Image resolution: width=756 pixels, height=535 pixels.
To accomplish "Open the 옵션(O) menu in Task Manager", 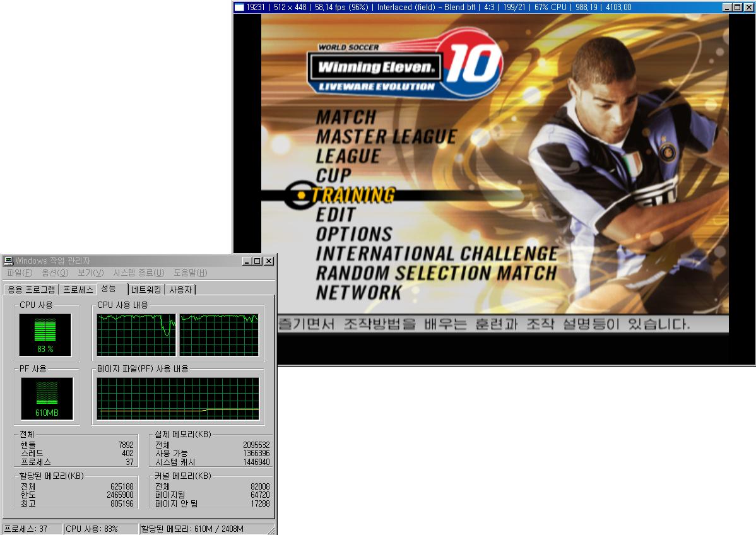I will (55, 273).
